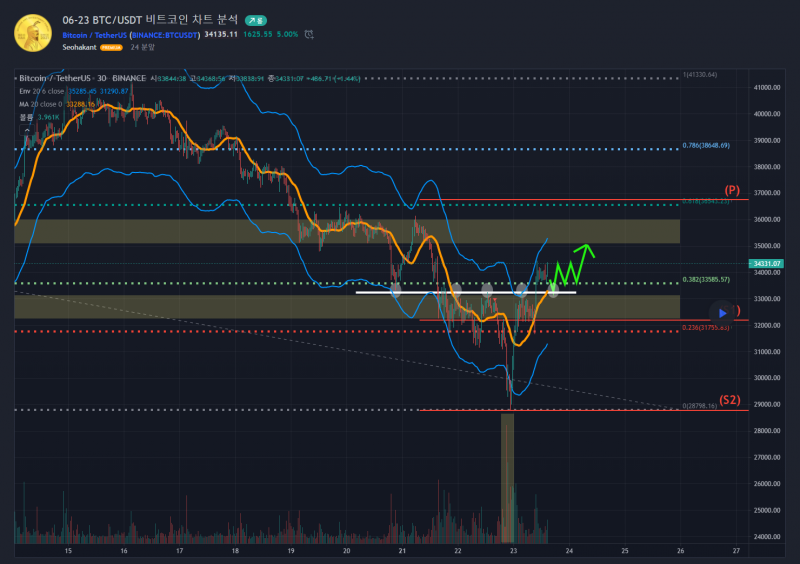Click the green Long badge next to the title
This screenshot has width=800, height=564.
coord(256,19)
